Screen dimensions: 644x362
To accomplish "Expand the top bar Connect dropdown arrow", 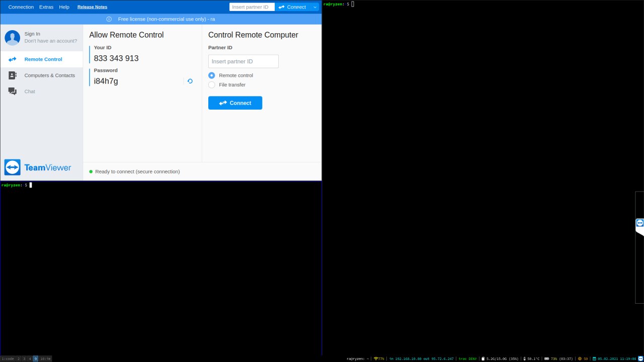I will tap(315, 7).
